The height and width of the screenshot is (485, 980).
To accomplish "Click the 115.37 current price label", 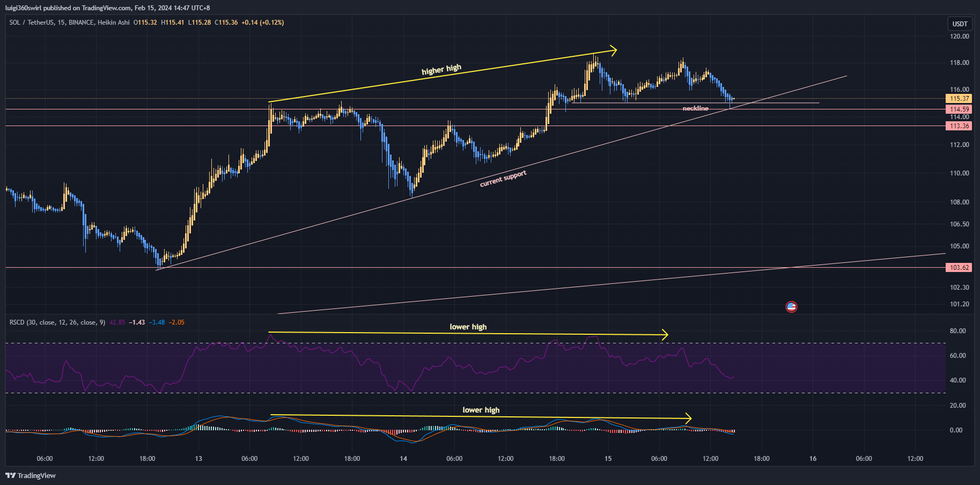I will (959, 99).
